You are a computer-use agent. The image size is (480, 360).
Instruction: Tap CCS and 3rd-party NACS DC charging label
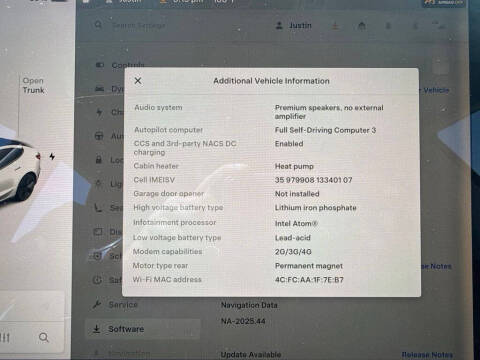point(185,148)
